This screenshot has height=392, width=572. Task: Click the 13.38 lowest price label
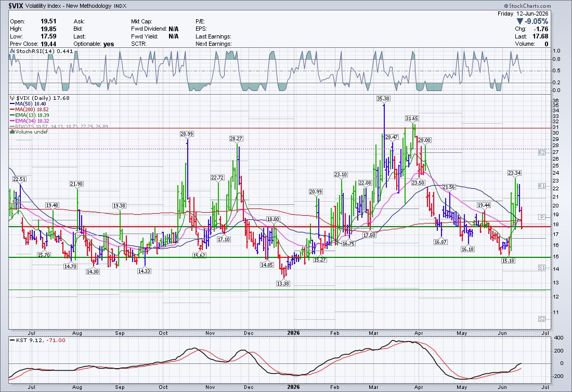tap(283, 283)
